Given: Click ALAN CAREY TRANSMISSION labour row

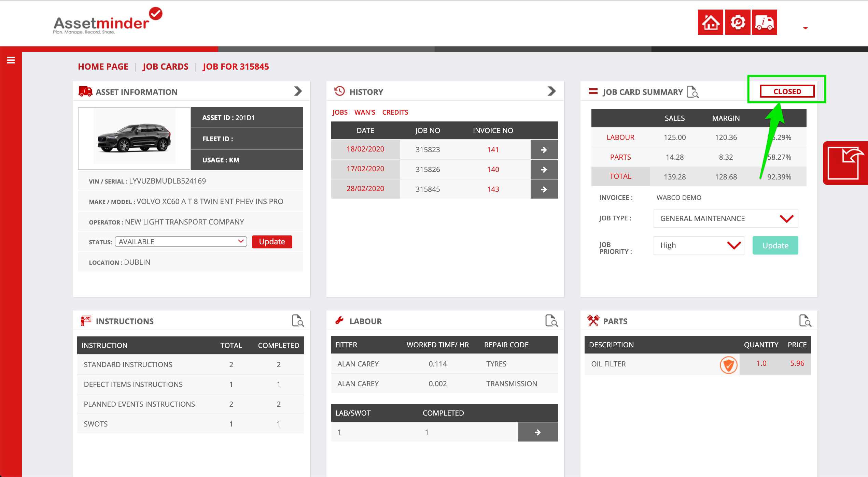Looking at the screenshot, I should pyautogui.click(x=445, y=384).
